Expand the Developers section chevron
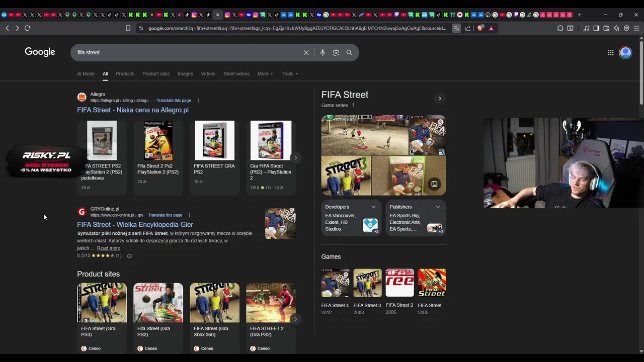This screenshot has width=644, height=362. point(373,207)
